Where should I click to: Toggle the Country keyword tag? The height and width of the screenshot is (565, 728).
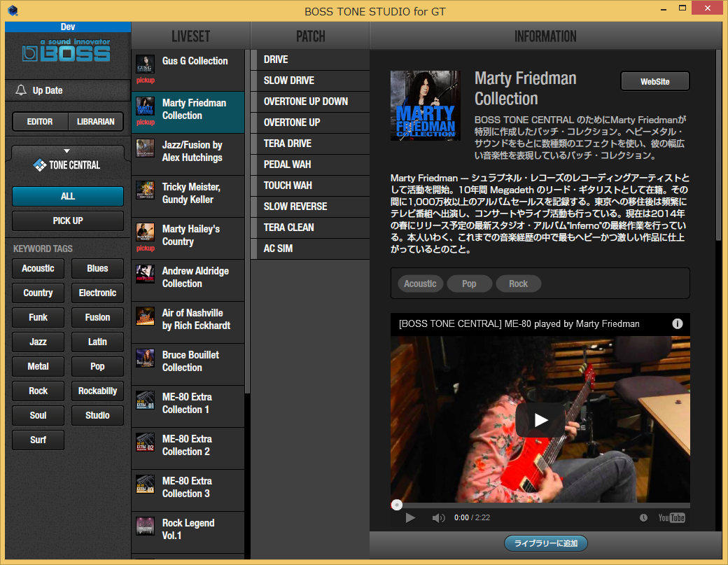pyautogui.click(x=38, y=293)
